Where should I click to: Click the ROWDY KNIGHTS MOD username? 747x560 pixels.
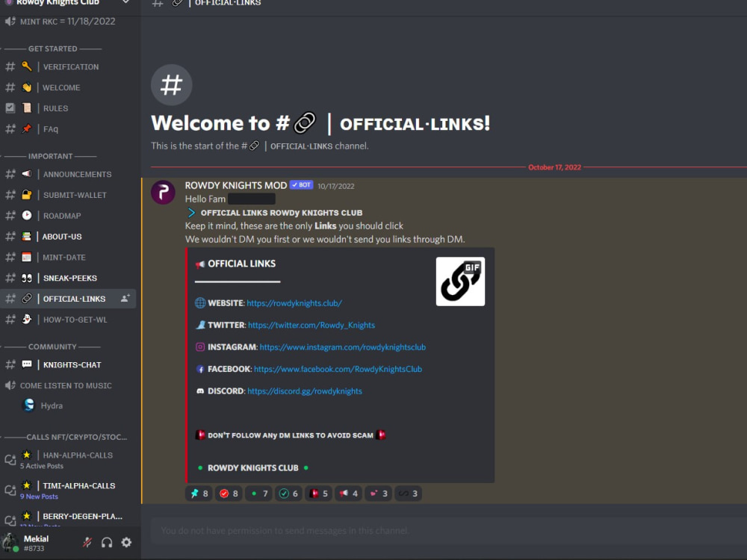click(236, 185)
